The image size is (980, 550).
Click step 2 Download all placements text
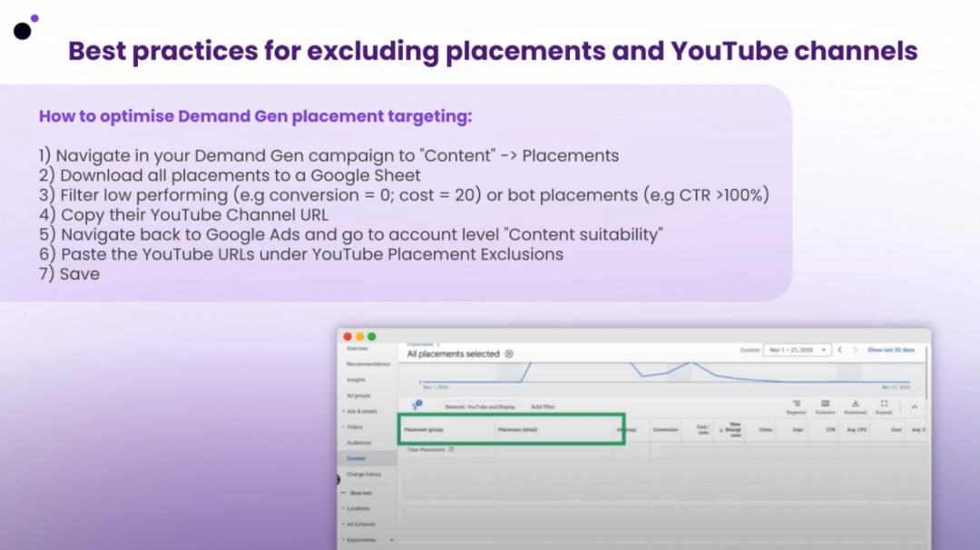tap(230, 175)
